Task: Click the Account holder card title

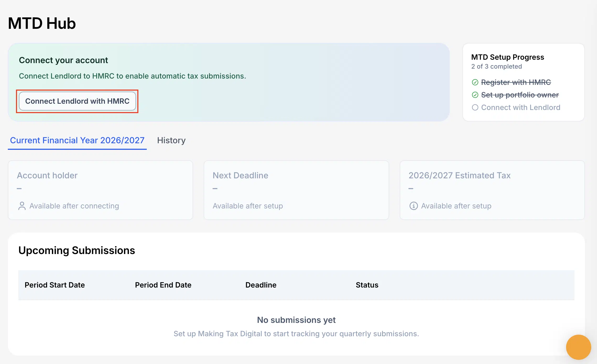Action: (x=47, y=175)
